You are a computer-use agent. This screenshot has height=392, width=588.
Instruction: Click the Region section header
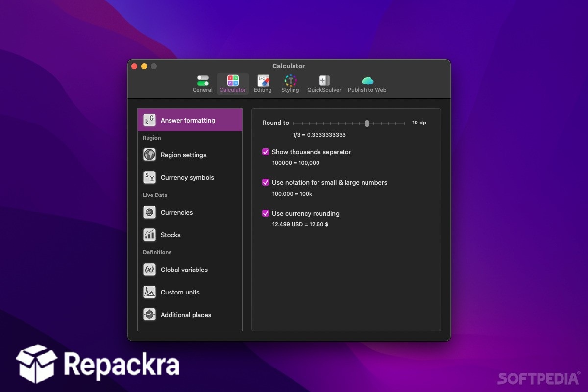(152, 138)
